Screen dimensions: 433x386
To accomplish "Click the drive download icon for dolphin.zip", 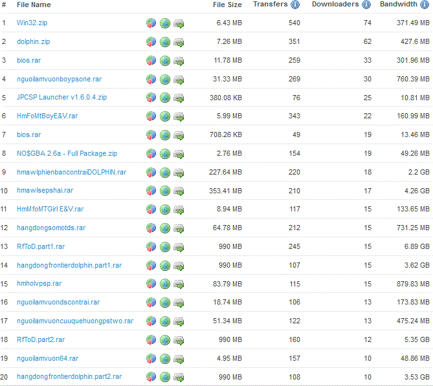I will [179, 42].
